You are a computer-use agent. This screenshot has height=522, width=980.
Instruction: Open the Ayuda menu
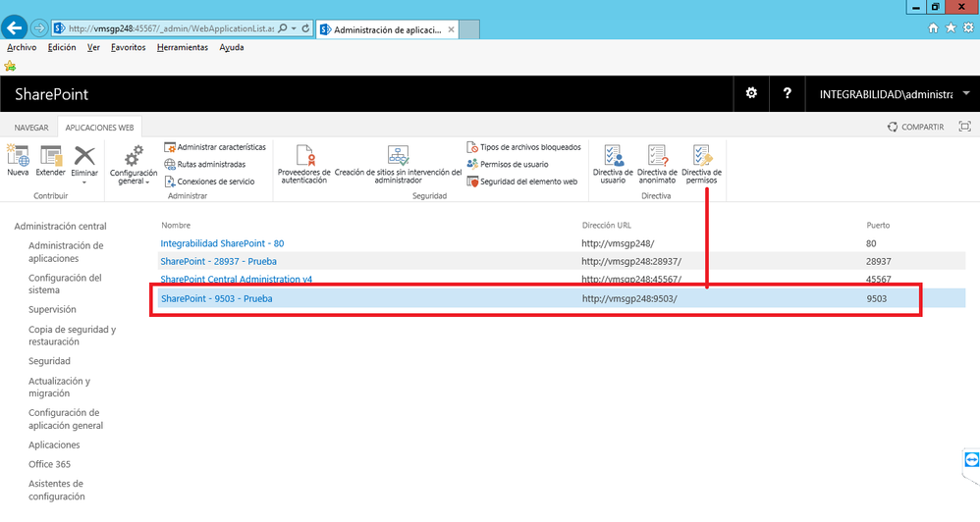point(231,47)
